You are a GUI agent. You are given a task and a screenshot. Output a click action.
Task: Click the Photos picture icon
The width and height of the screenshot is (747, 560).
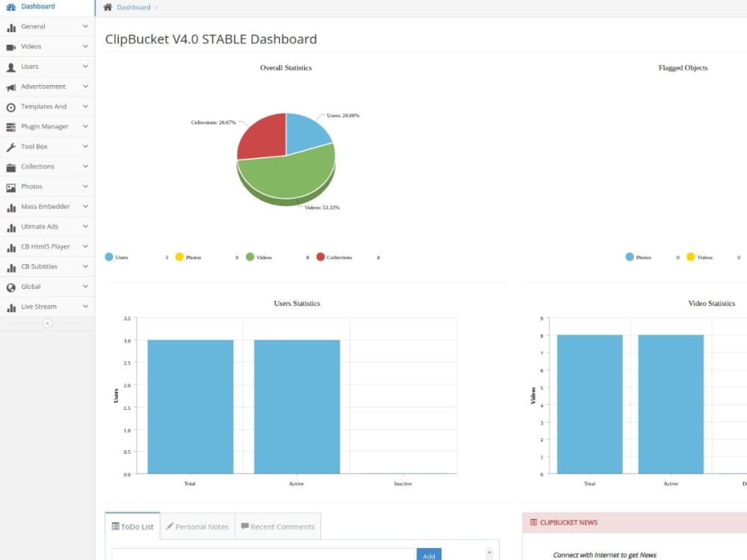click(11, 187)
